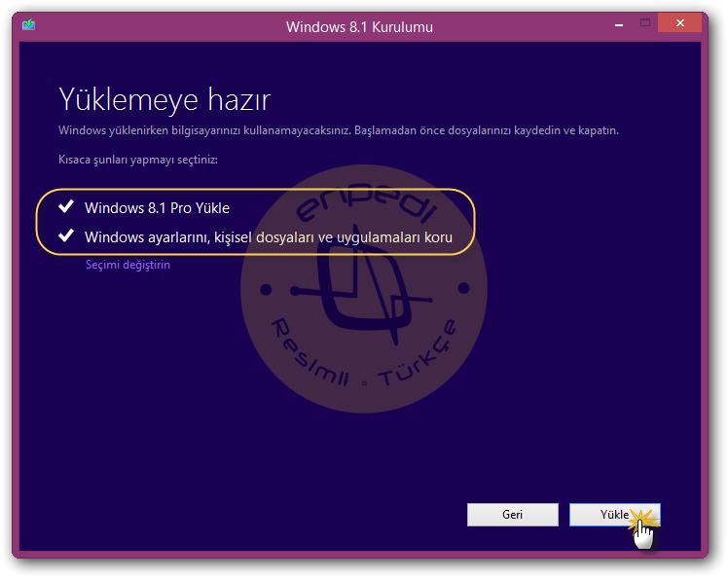Click the Yüklemeye hazır heading

[164, 100]
